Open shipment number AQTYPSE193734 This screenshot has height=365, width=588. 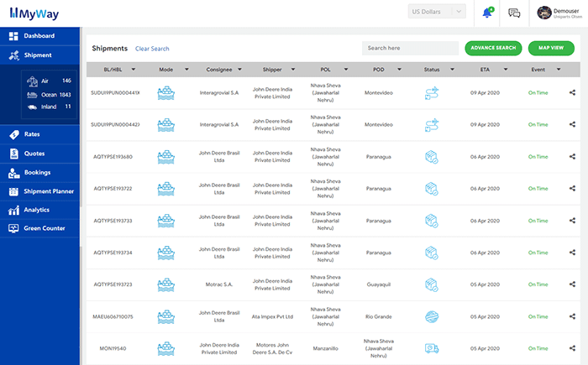[113, 253]
